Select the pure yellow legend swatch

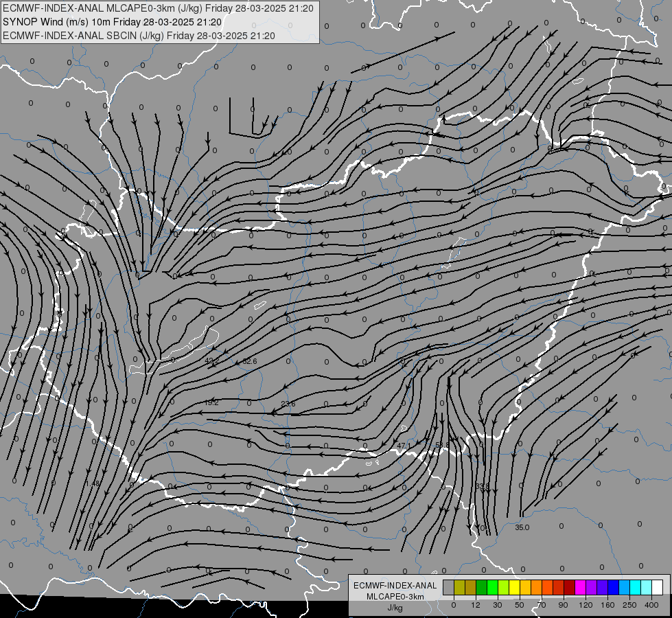click(514, 587)
